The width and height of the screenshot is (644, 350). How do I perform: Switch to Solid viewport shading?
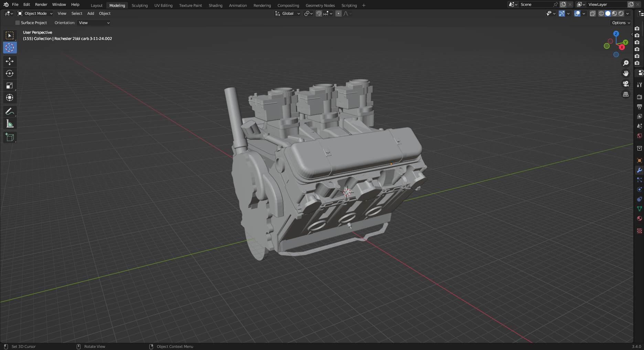[608, 13]
